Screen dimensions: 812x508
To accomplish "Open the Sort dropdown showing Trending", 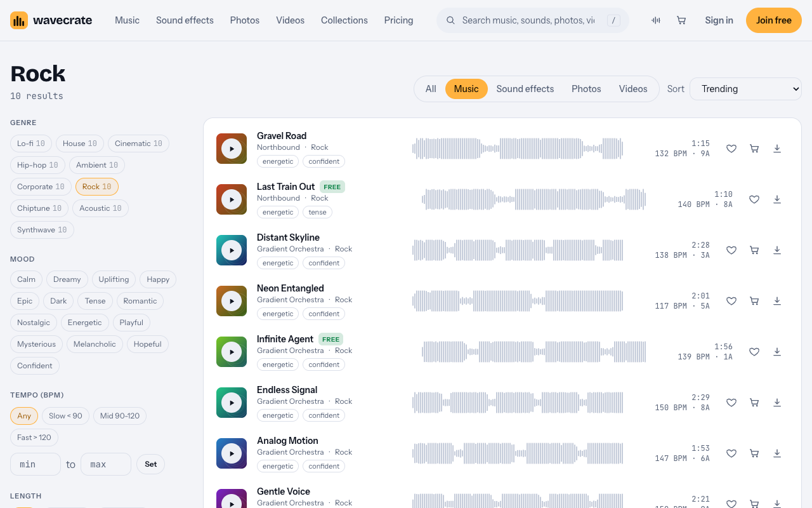I will click(x=745, y=89).
